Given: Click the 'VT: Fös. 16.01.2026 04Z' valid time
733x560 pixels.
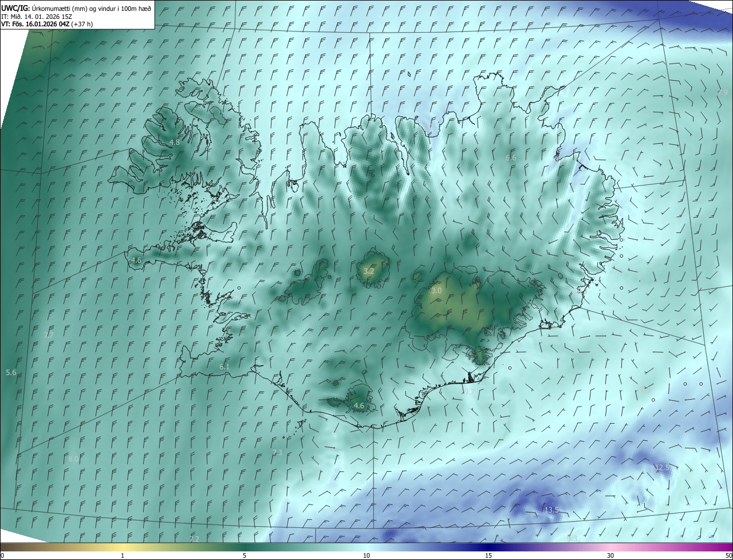Looking at the screenshot, I should click(x=36, y=24).
